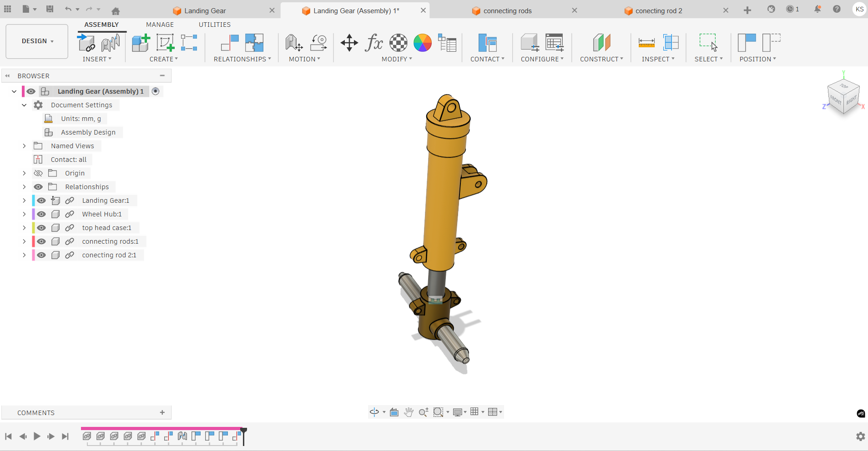Select the Move/Copy arrows tool
This screenshot has height=451, width=868.
tap(349, 43)
